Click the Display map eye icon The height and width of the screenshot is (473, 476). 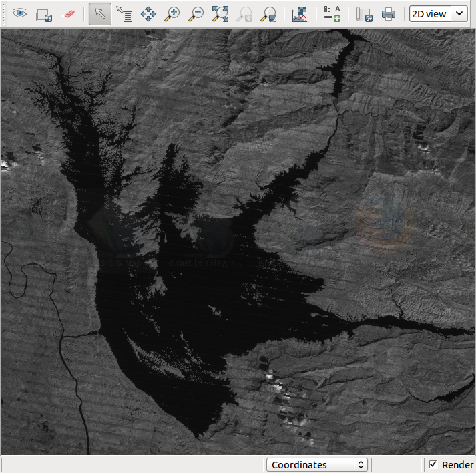coord(20,13)
